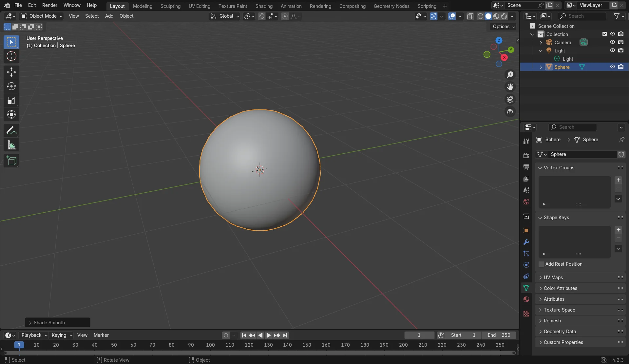629x364 pixels.
Task: Add a new vertex group
Action: pos(618,180)
